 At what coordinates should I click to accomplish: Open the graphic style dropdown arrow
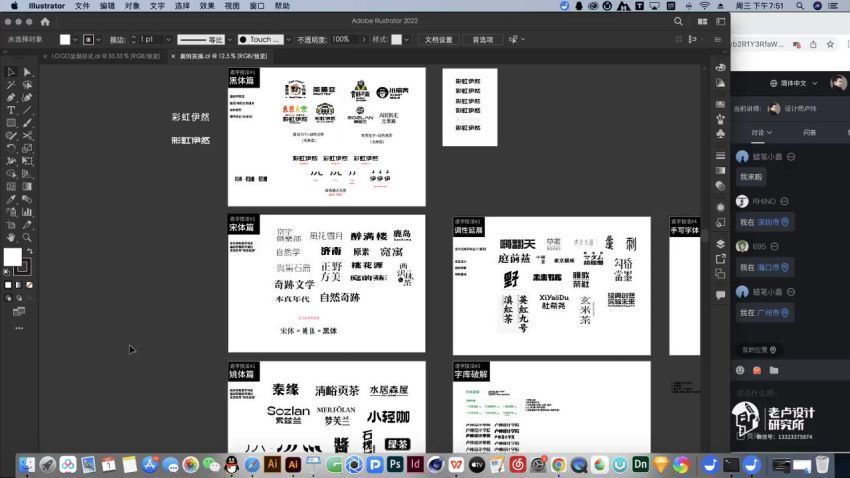tap(407, 40)
